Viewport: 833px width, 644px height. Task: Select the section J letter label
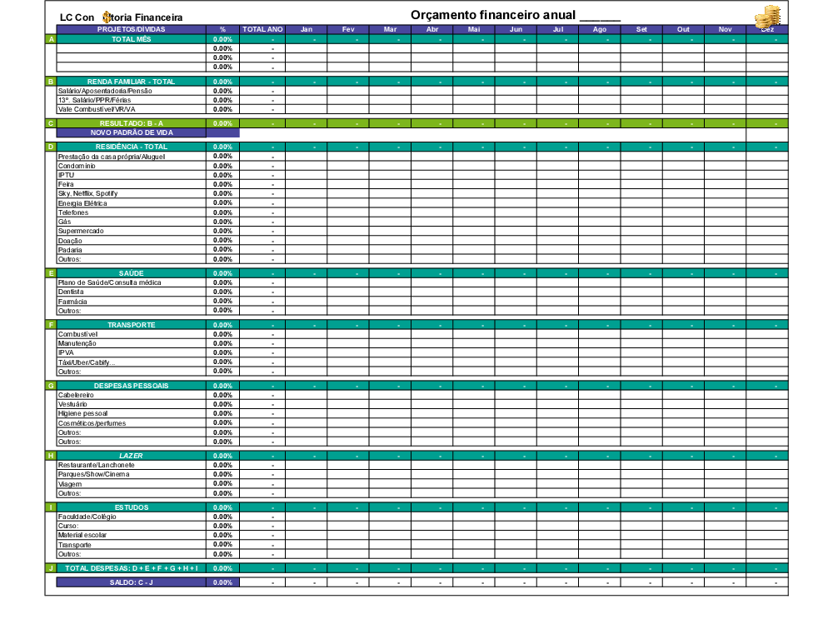click(x=51, y=568)
